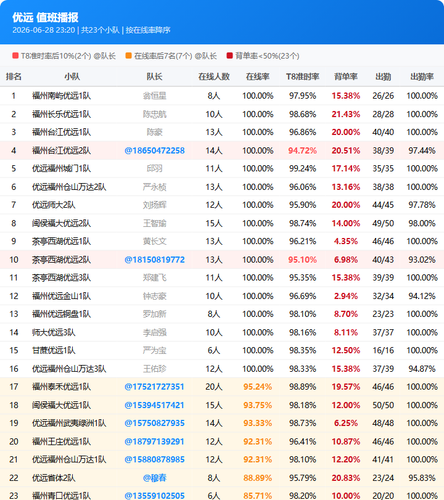Click the attendance value 26/26
444x500 pixels.
click(x=383, y=96)
